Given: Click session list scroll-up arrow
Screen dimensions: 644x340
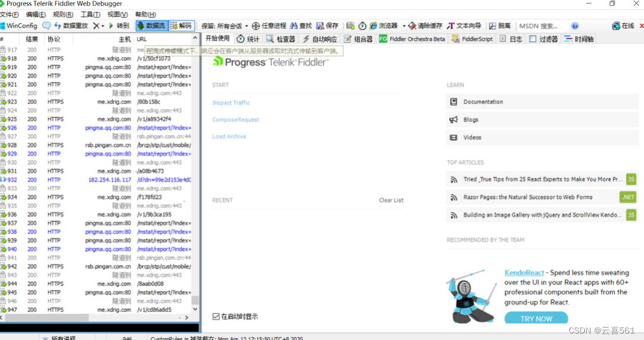Looking at the screenshot, I should (195, 38).
